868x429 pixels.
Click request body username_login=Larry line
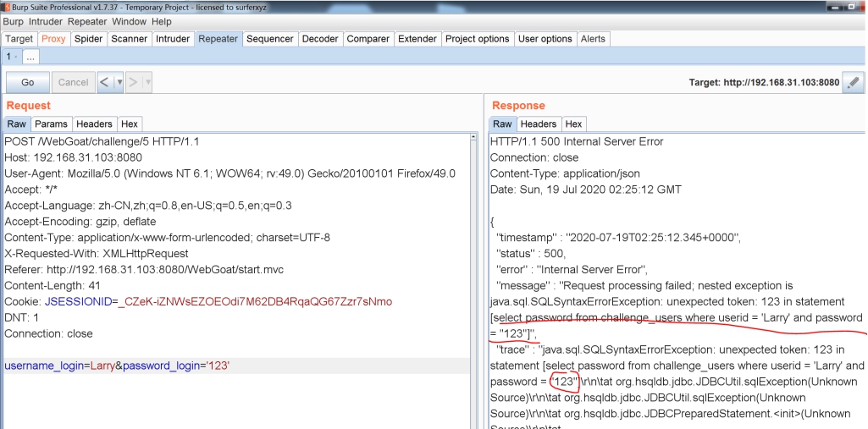117,366
